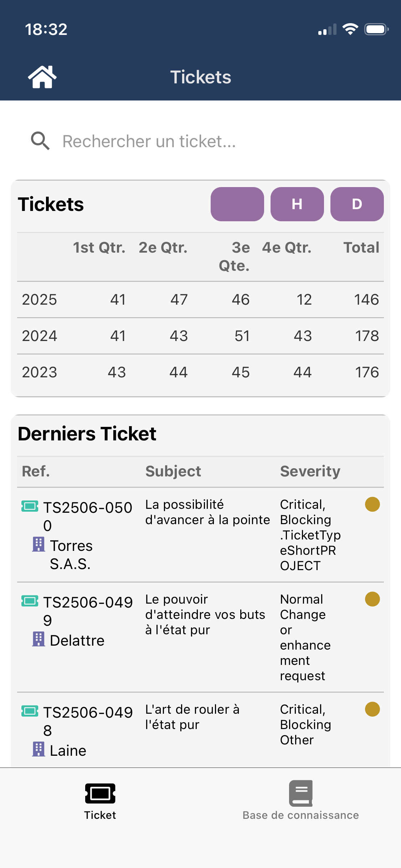Open ticket subject La possibilité d'avancer
Image resolution: width=401 pixels, height=868 pixels.
pos(207,512)
